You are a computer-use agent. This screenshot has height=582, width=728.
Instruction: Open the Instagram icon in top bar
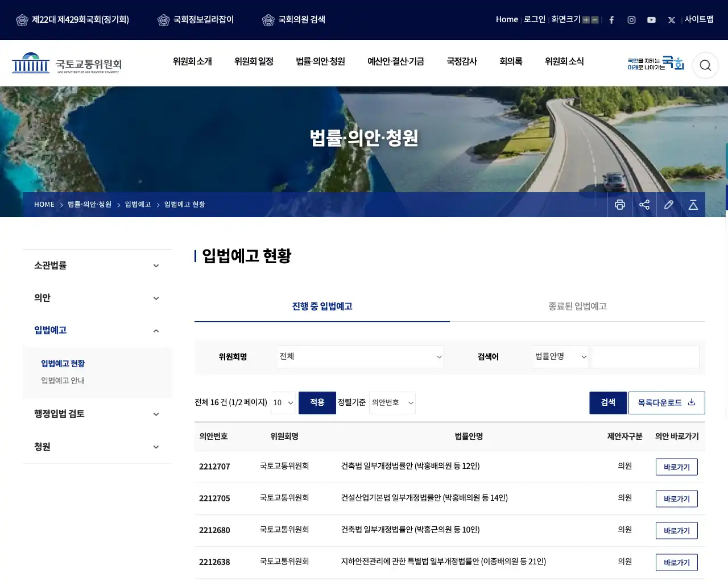click(631, 20)
